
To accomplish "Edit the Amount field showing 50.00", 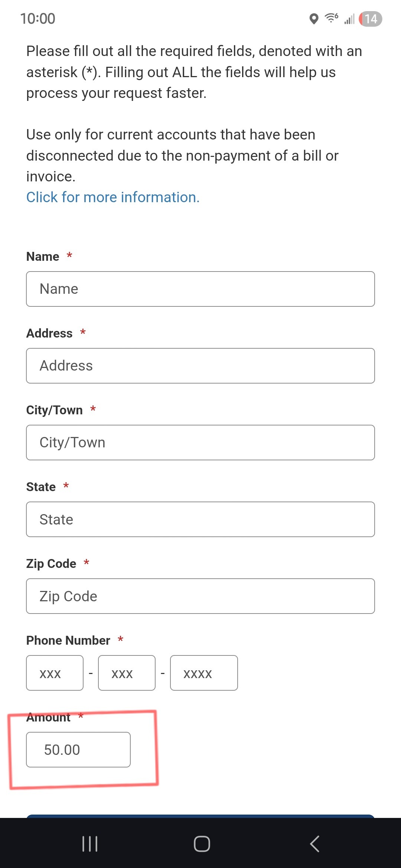I will coord(78,750).
